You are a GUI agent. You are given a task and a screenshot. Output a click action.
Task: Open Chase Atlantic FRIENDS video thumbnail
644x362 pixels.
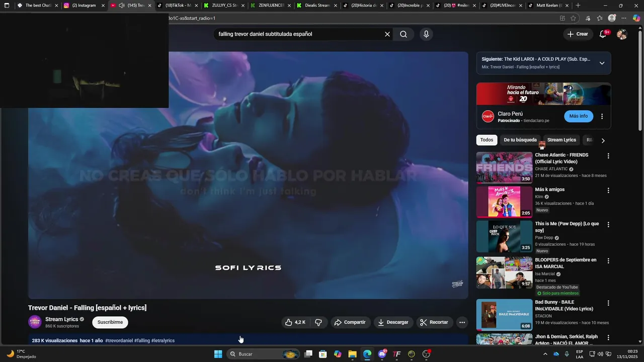coord(504,167)
